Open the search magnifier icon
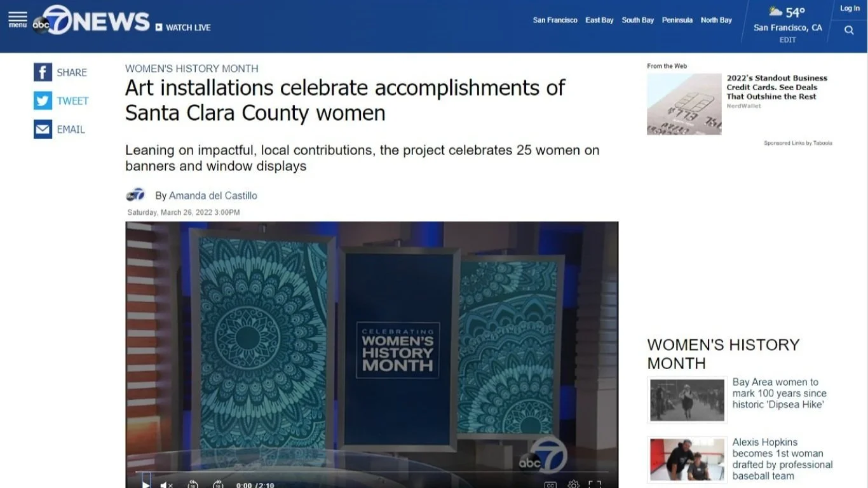The image size is (868, 488). pyautogui.click(x=849, y=30)
